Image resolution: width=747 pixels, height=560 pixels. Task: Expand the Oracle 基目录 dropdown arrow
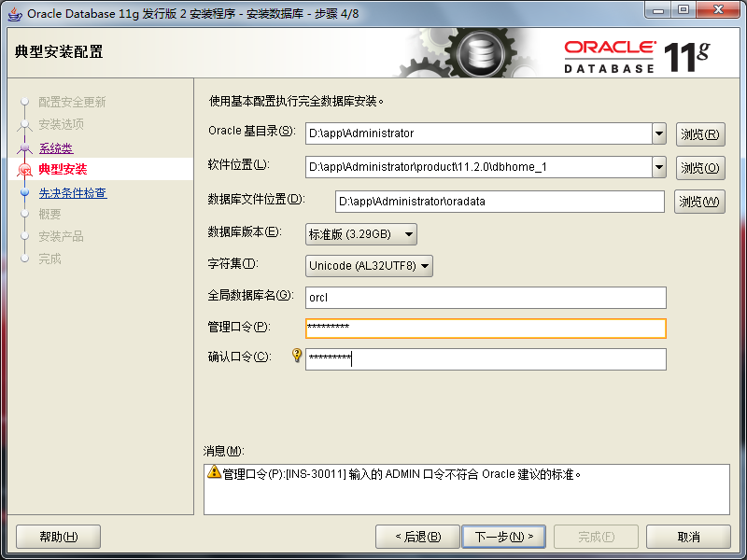pyautogui.click(x=659, y=133)
